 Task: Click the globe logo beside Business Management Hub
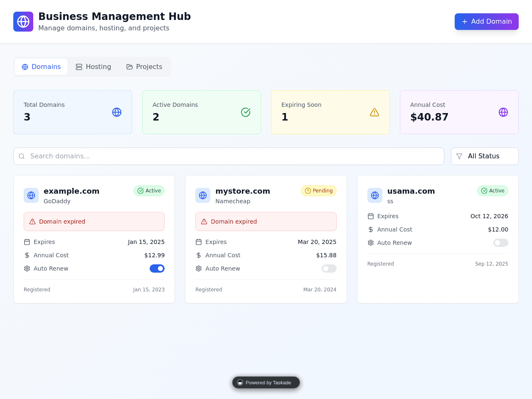tap(23, 22)
